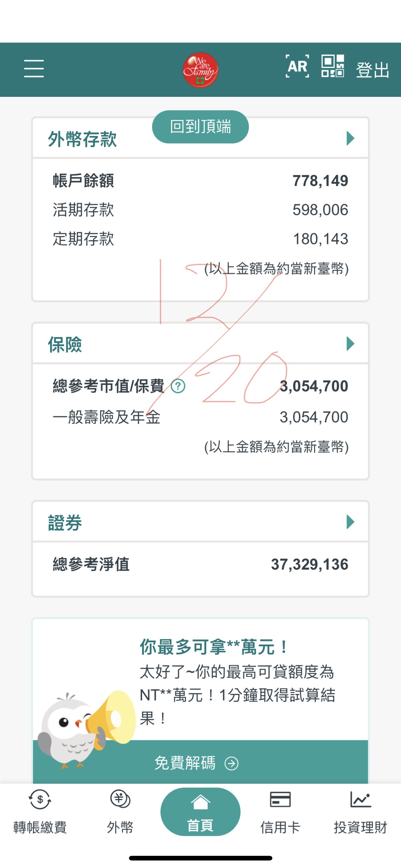
Task: Go to the 首頁 home tab
Action: (200, 812)
